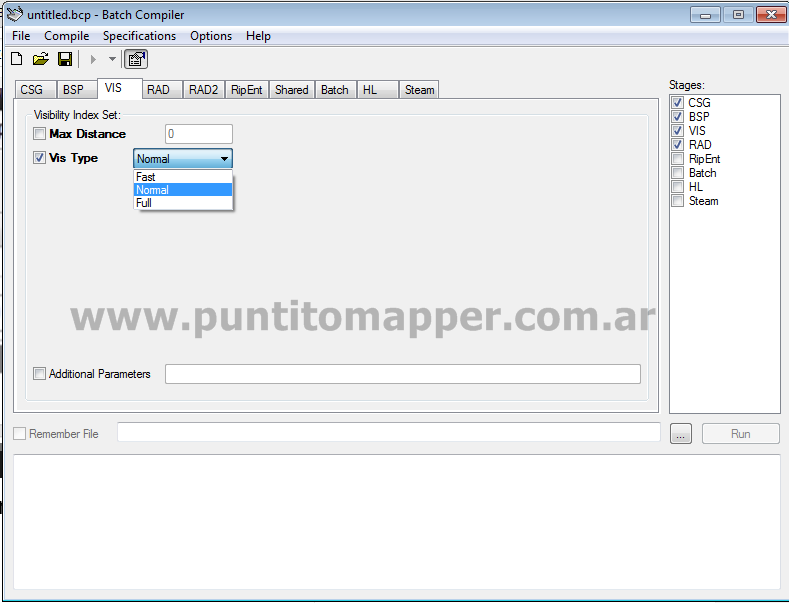This screenshot has height=603, width=789.
Task: Toggle the Remember File checkbox
Action: coord(20,433)
